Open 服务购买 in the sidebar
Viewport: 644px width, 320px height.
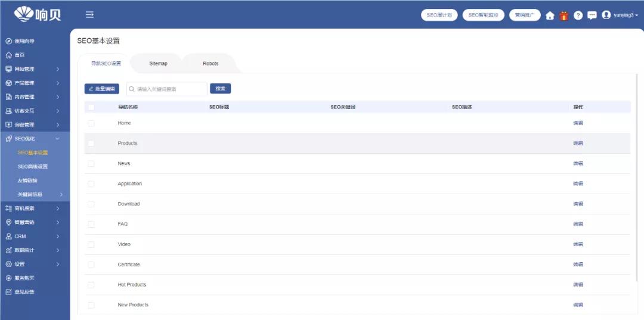[x=24, y=278]
